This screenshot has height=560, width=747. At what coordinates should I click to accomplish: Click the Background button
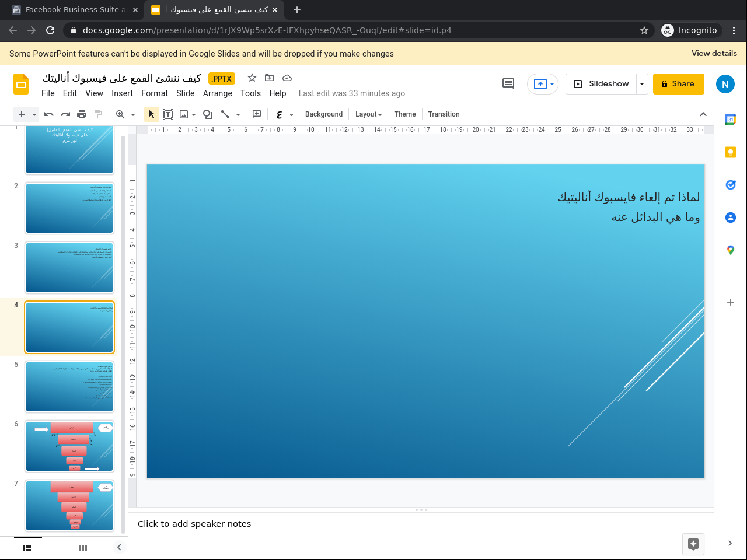[x=324, y=114]
